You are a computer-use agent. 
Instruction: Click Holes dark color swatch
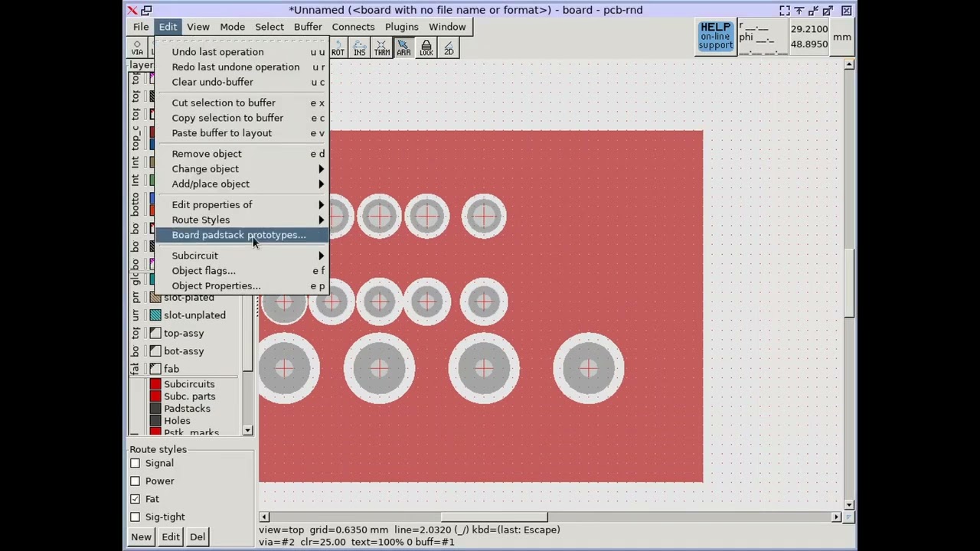click(155, 421)
